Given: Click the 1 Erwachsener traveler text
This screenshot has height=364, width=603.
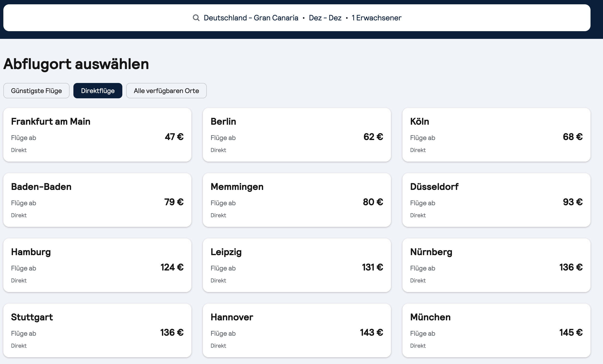Looking at the screenshot, I should click(x=376, y=18).
